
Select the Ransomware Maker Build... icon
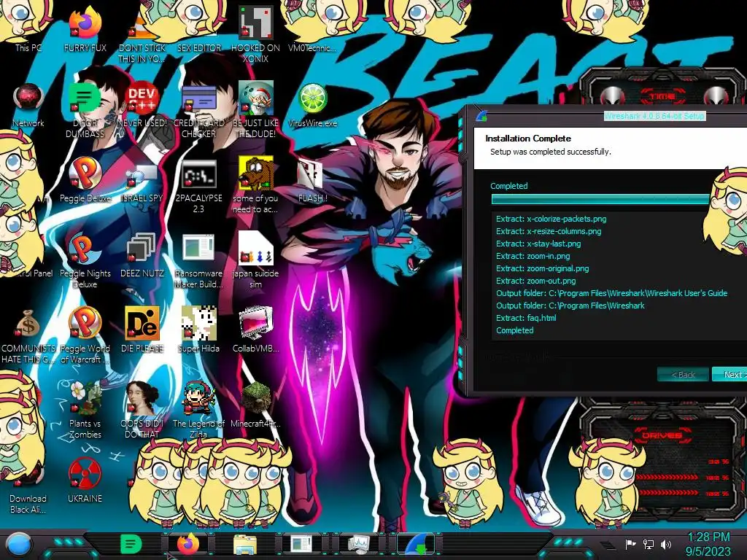198,260
